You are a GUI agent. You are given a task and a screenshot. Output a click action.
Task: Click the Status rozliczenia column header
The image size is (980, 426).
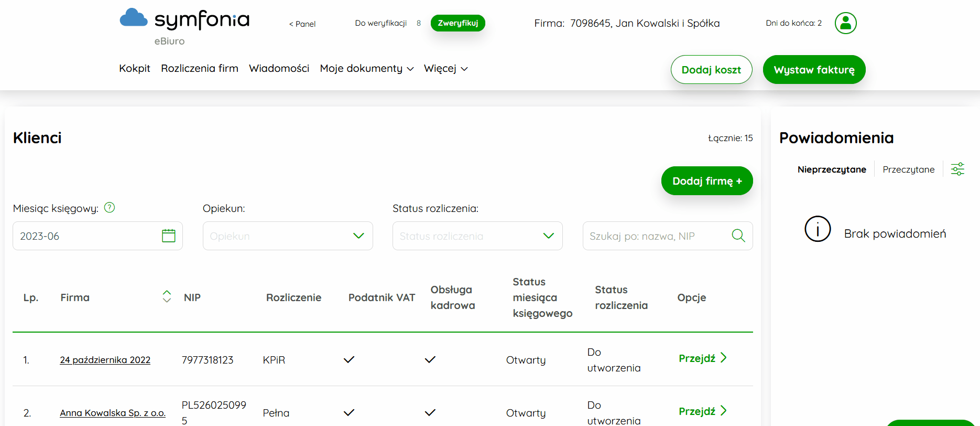point(621,297)
